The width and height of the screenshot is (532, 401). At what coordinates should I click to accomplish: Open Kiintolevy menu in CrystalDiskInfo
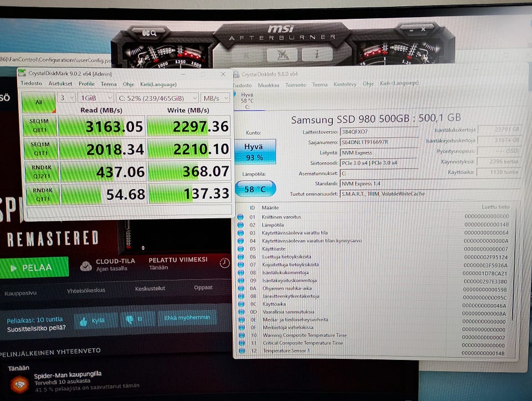345,84
